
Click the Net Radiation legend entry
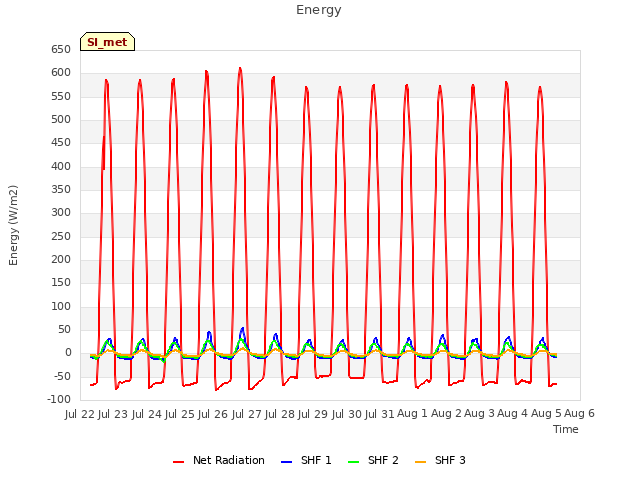219,460
